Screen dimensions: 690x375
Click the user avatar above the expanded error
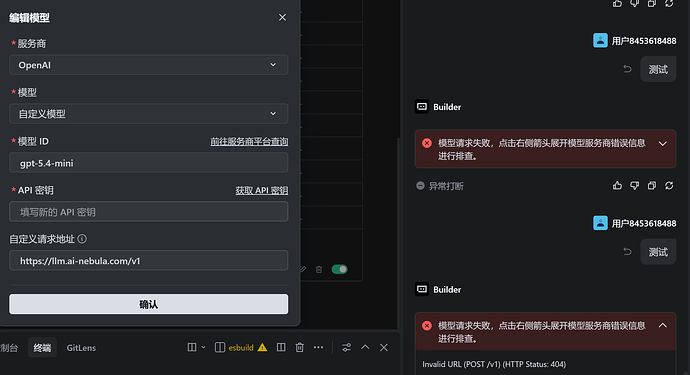[x=600, y=223]
